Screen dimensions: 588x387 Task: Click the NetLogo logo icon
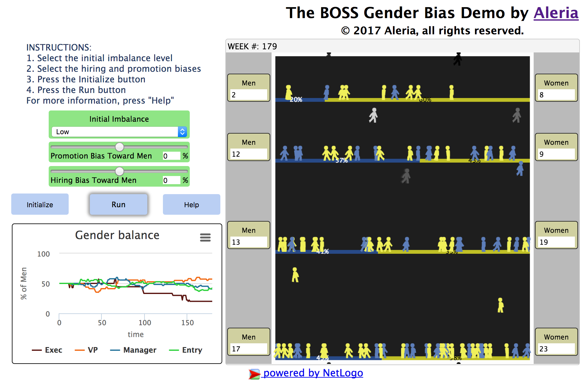(254, 374)
